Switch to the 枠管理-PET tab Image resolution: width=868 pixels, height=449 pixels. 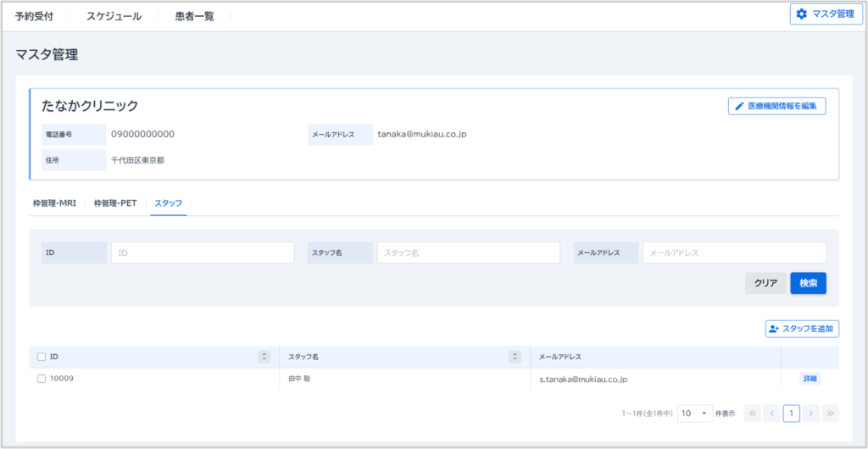[115, 203]
